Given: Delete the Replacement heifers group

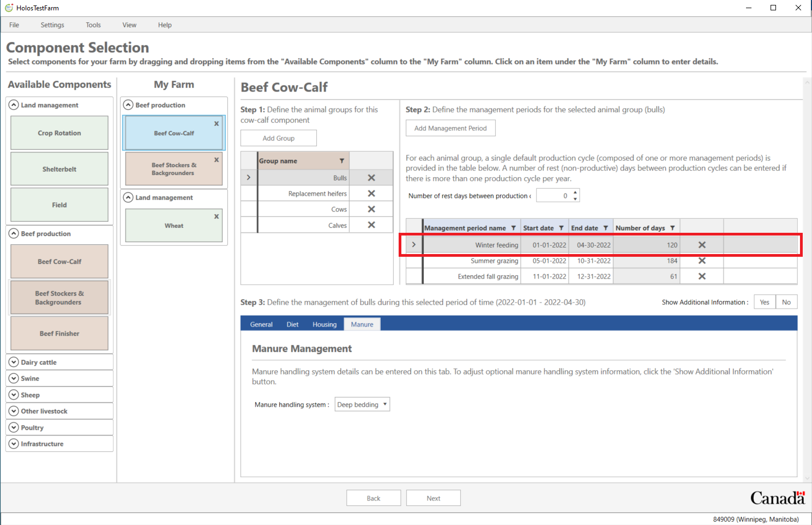Looking at the screenshot, I should [371, 194].
